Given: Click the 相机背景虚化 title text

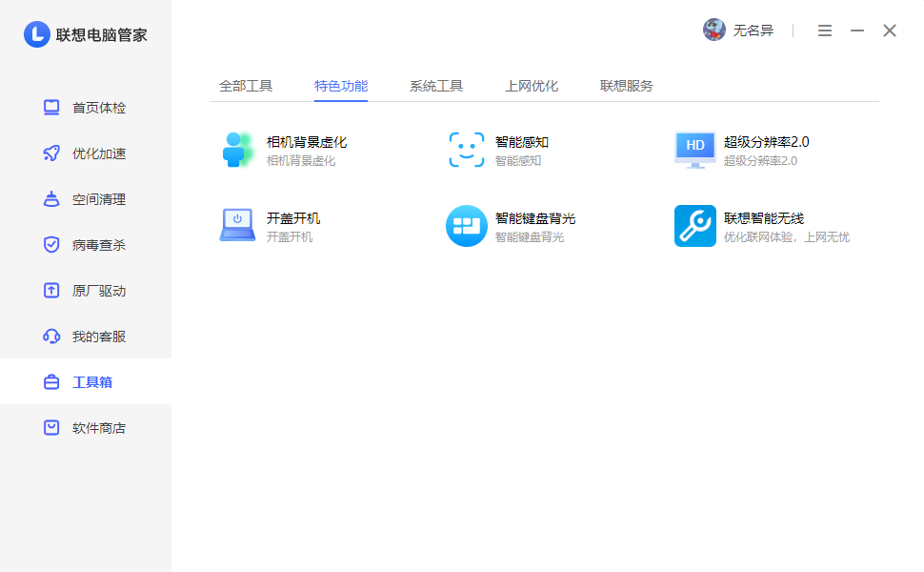Looking at the screenshot, I should (307, 142).
